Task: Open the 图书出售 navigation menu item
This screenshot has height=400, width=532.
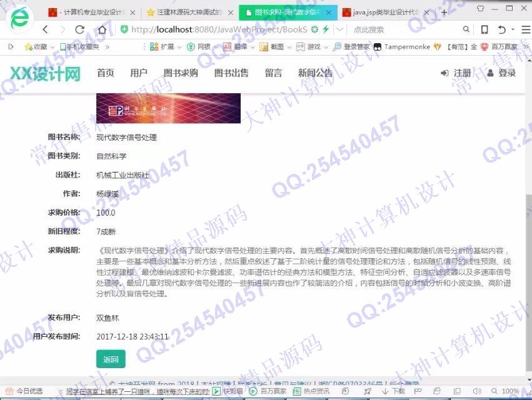Action: [231, 73]
